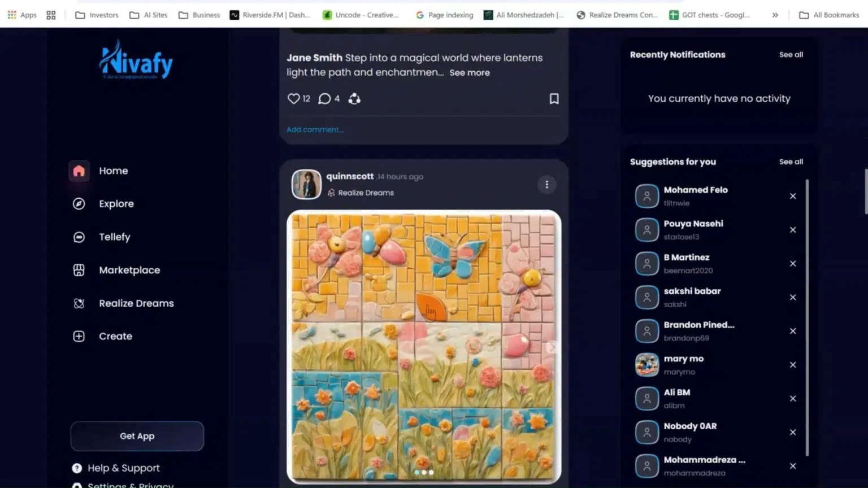Image resolution: width=868 pixels, height=488 pixels.
Task: Open GOT chests Google Sheets bookmark
Action: (x=709, y=15)
